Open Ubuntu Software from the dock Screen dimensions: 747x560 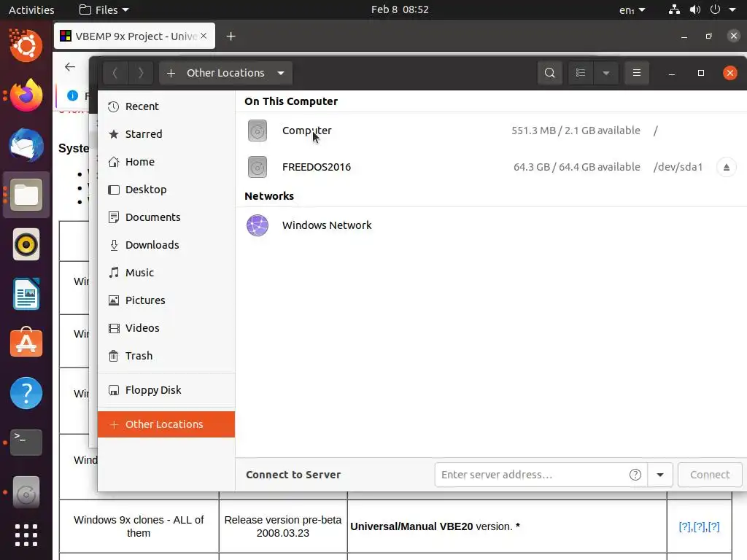(x=26, y=343)
